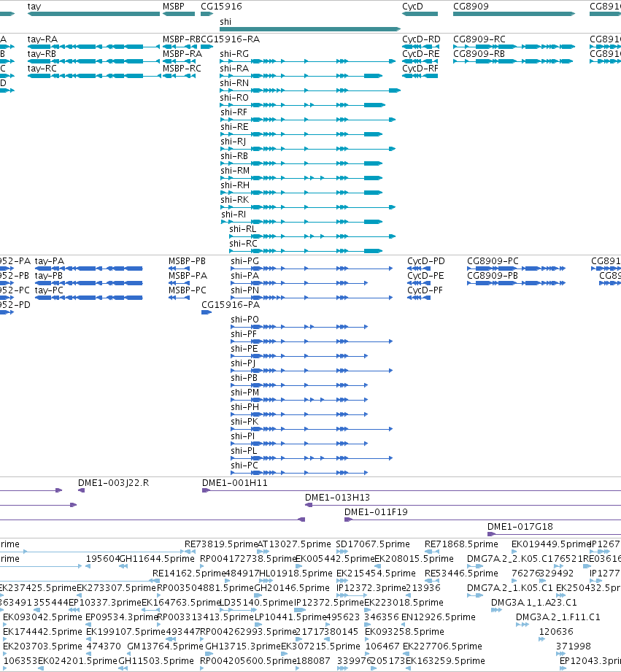Screen dimensions: 621x672
Task: Select the CG8909-RC transcript label
Action: click(479, 39)
